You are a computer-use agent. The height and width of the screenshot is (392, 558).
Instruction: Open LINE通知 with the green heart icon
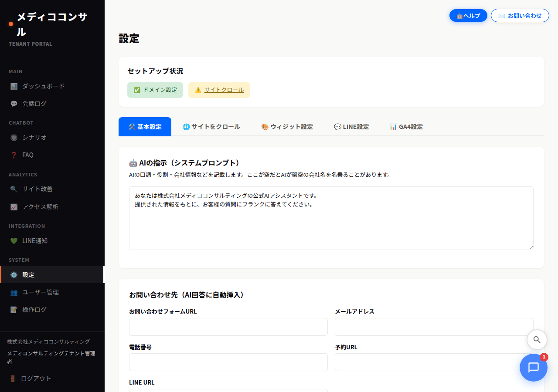click(x=14, y=240)
